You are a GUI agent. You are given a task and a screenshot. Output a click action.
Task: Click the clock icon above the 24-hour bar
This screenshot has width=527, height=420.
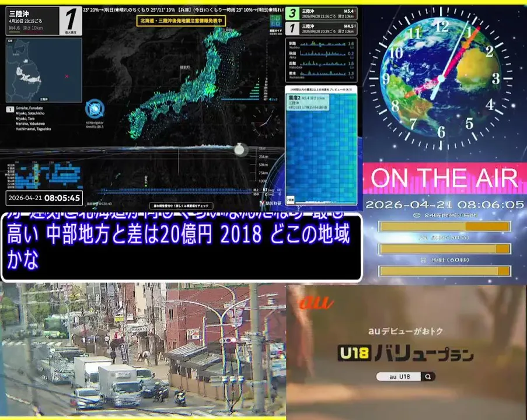(x=417, y=215)
